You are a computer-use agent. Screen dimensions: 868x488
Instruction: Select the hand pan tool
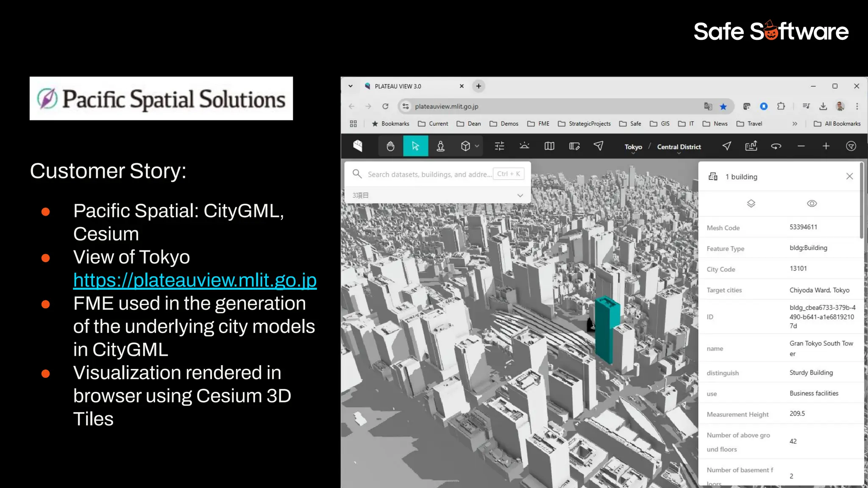(390, 146)
